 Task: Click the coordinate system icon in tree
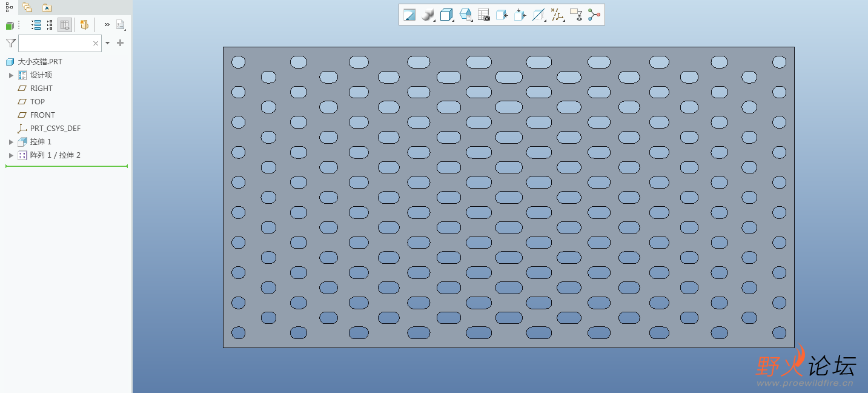pyautogui.click(x=22, y=129)
